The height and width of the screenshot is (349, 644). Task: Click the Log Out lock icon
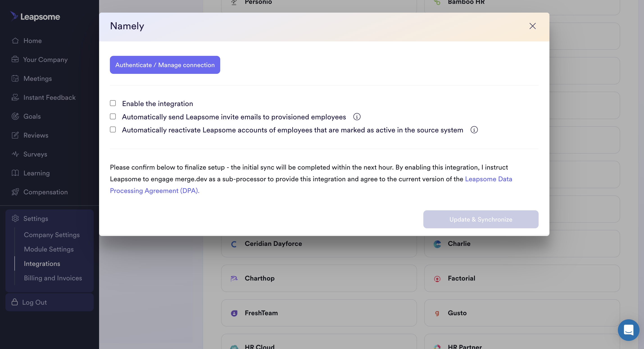point(15,302)
